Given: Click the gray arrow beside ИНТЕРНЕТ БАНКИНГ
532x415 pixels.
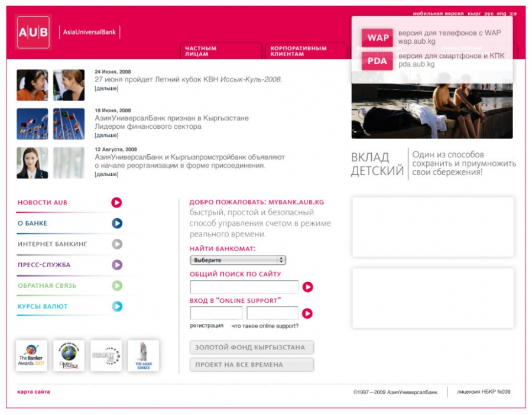Looking at the screenshot, I should click(116, 244).
